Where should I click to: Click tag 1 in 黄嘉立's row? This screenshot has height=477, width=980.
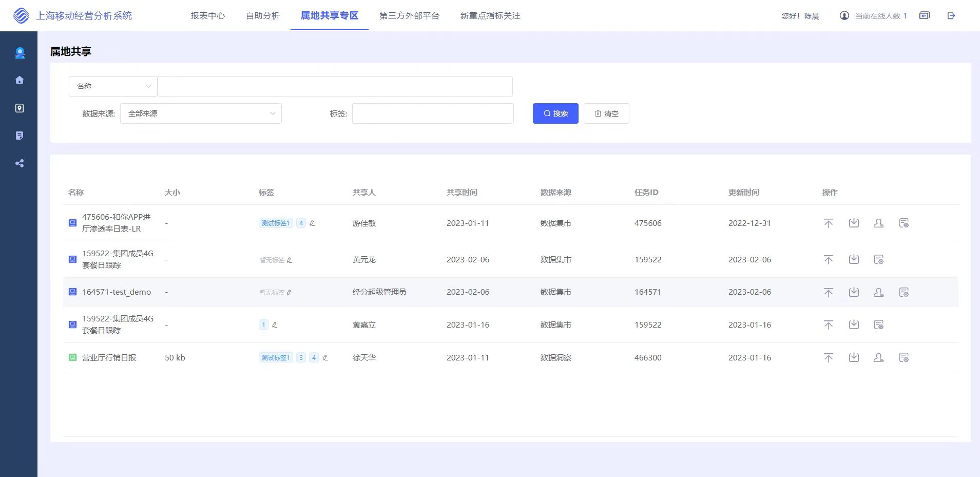pos(263,325)
